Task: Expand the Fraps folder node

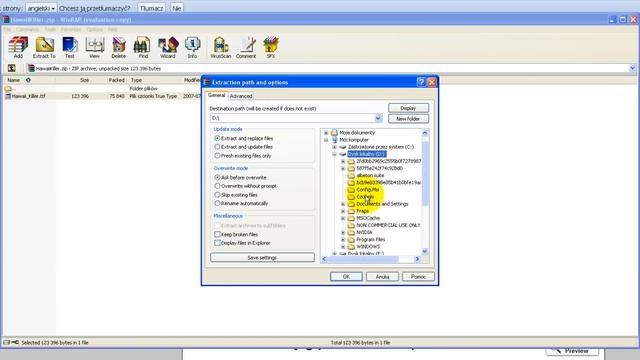Action: tap(343, 211)
